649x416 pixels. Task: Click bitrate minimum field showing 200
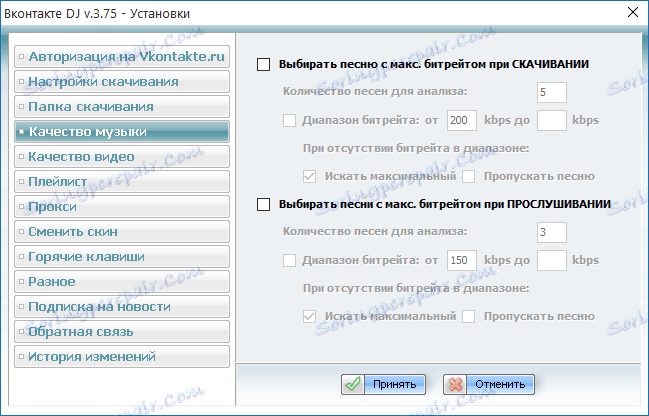[462, 120]
